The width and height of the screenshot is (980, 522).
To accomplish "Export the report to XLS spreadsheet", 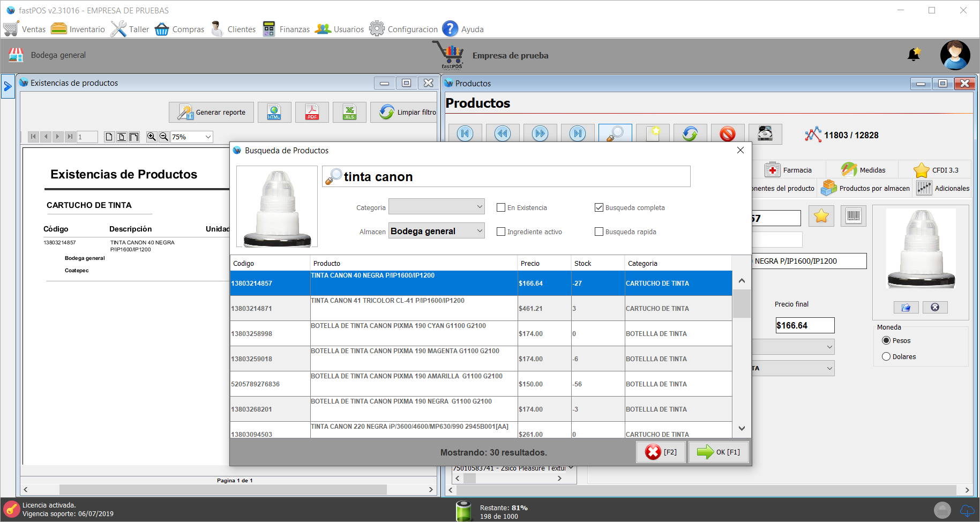I will click(349, 112).
